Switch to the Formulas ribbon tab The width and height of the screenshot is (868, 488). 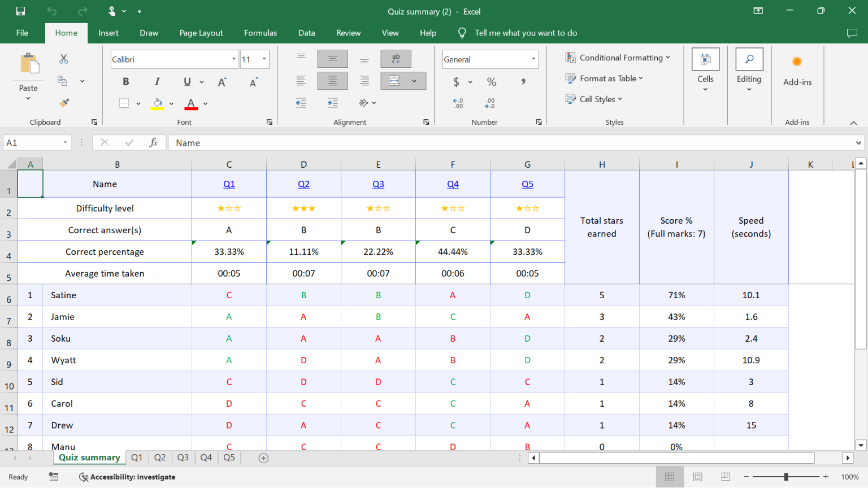(x=260, y=33)
